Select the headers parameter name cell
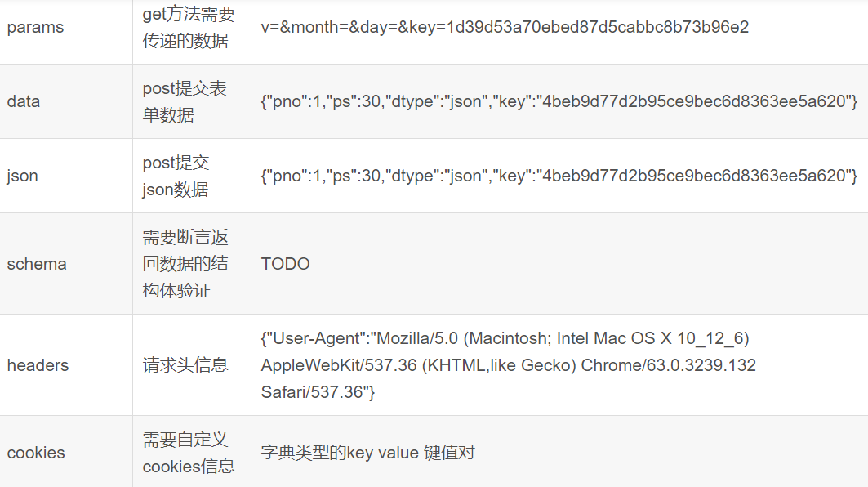 (x=38, y=365)
